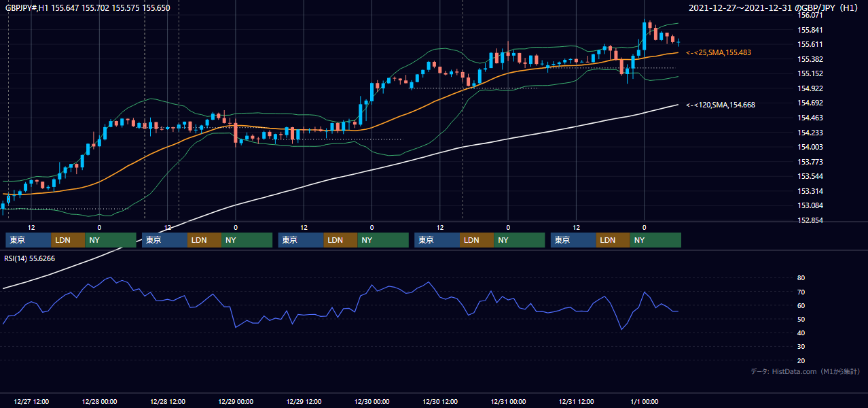This screenshot has height=408, width=868.
Task: Click the 12/31 12:00 time axis label
Action: (x=576, y=402)
